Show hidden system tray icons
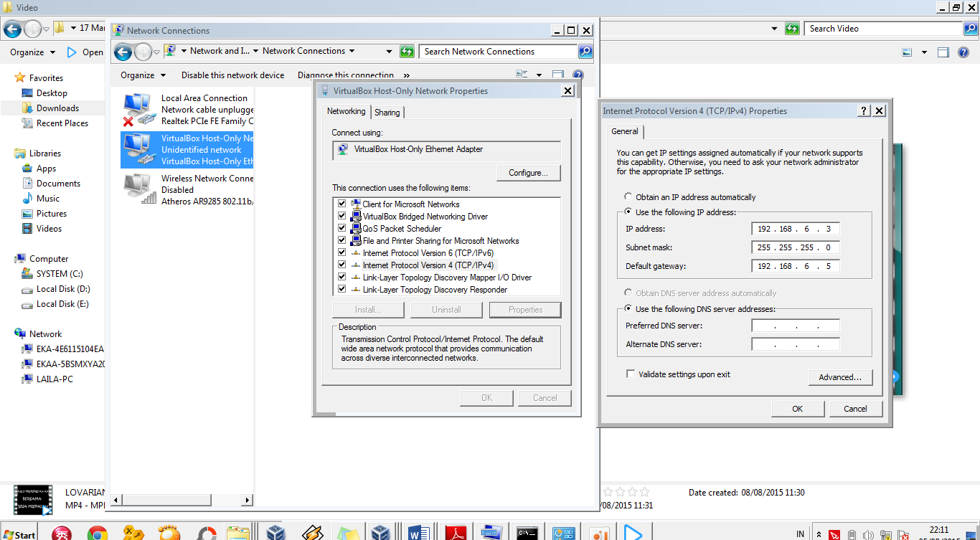This screenshot has width=980, height=540. click(819, 534)
